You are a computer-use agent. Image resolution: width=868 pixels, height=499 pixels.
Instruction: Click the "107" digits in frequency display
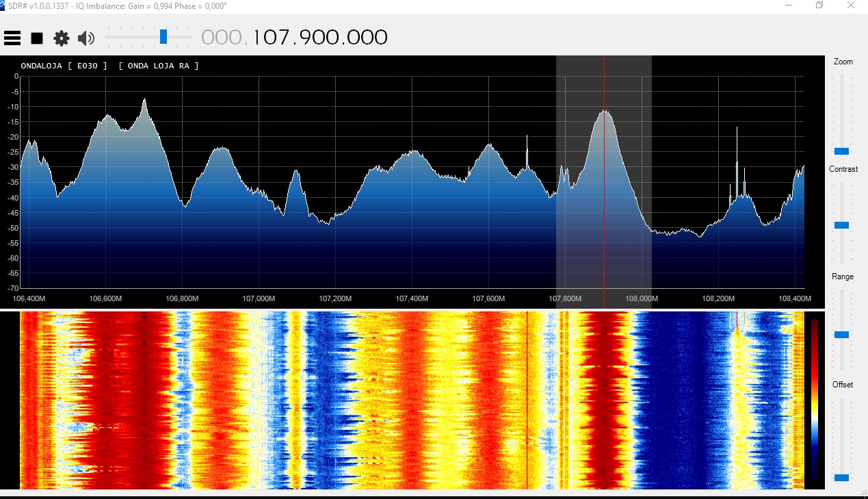271,37
